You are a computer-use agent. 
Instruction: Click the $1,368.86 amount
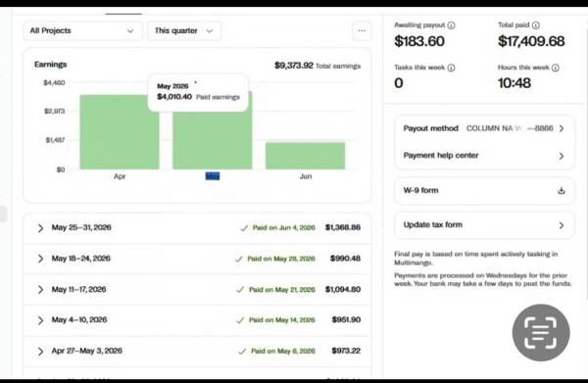coord(343,227)
